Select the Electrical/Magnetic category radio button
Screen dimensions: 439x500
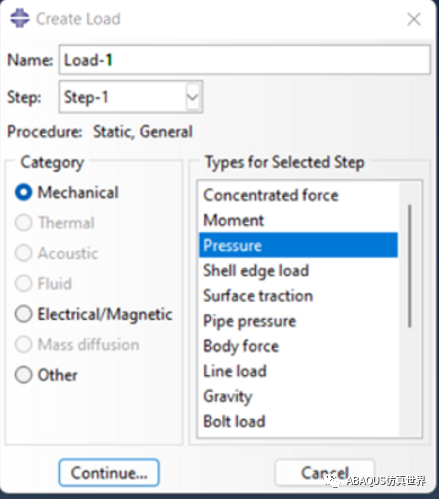point(24,314)
